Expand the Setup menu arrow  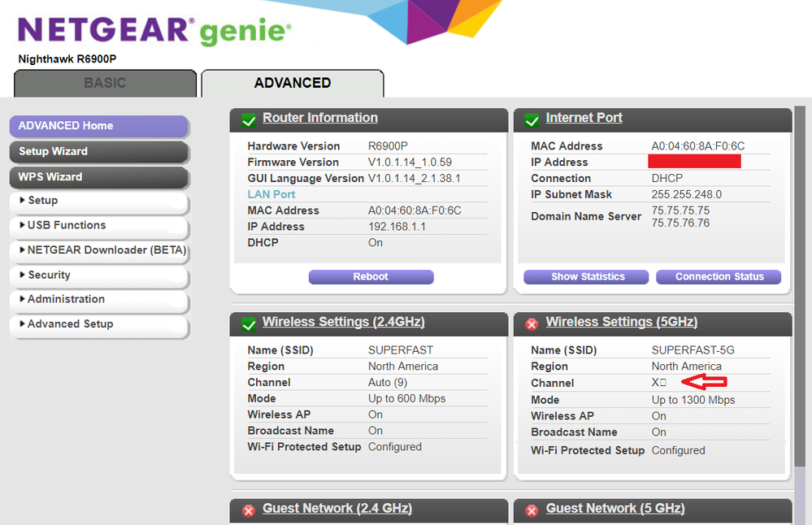click(22, 201)
